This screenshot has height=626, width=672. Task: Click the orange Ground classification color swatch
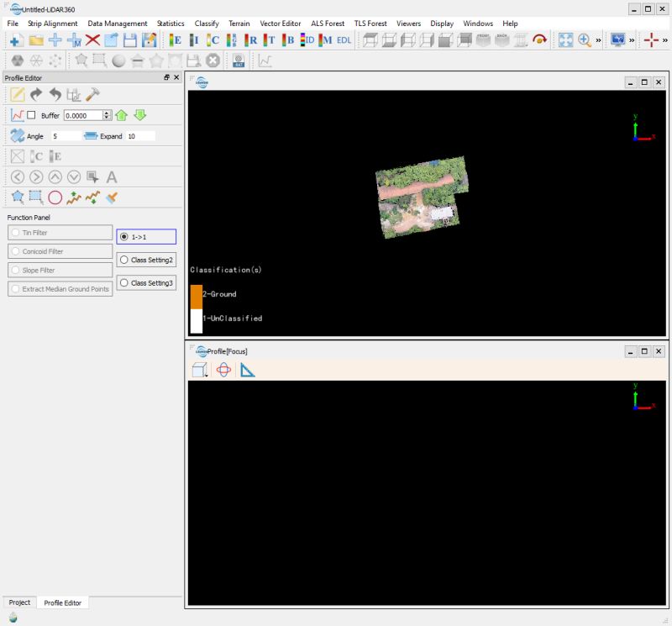click(197, 295)
